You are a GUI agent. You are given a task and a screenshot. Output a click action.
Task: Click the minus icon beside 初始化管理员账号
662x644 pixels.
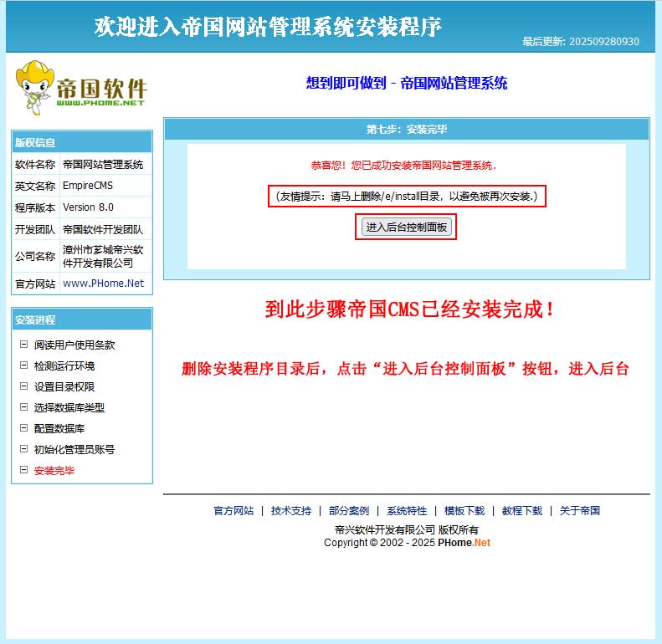23,449
